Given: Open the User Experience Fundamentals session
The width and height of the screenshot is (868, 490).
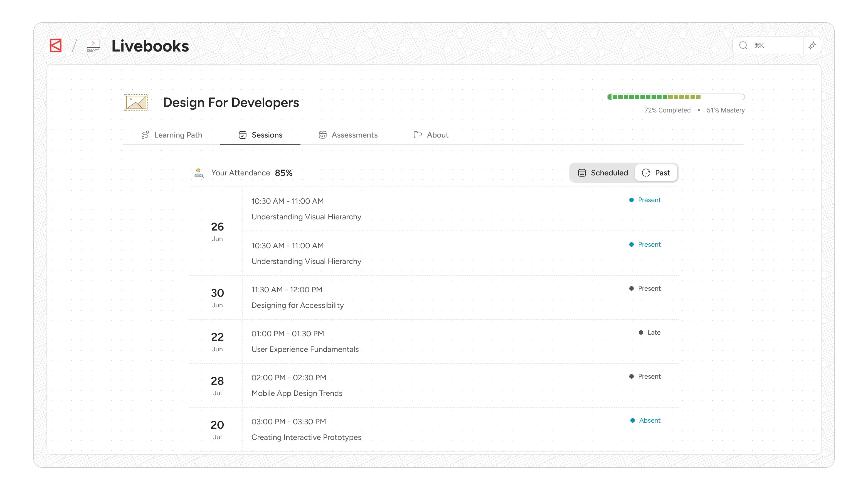Looking at the screenshot, I should pyautogui.click(x=305, y=349).
